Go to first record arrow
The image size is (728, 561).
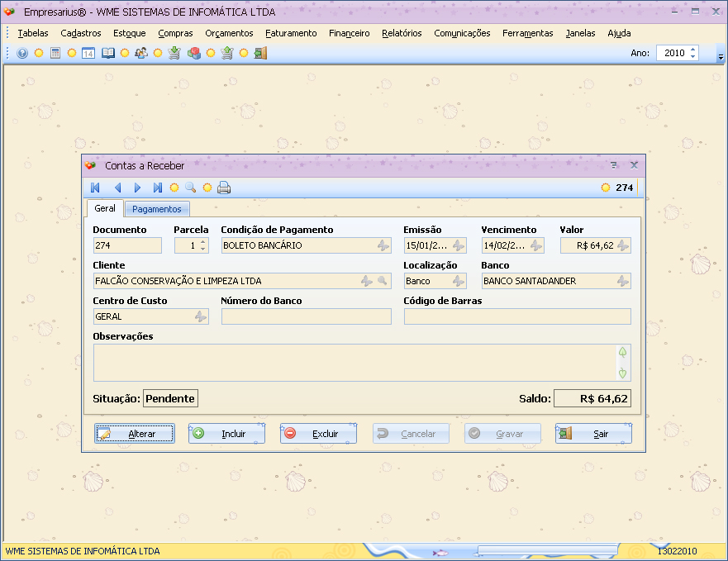point(96,188)
